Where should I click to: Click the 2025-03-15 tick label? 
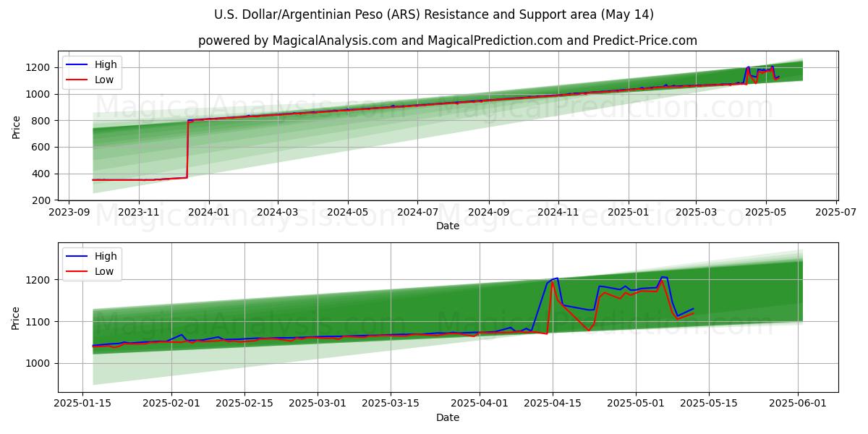click(391, 404)
